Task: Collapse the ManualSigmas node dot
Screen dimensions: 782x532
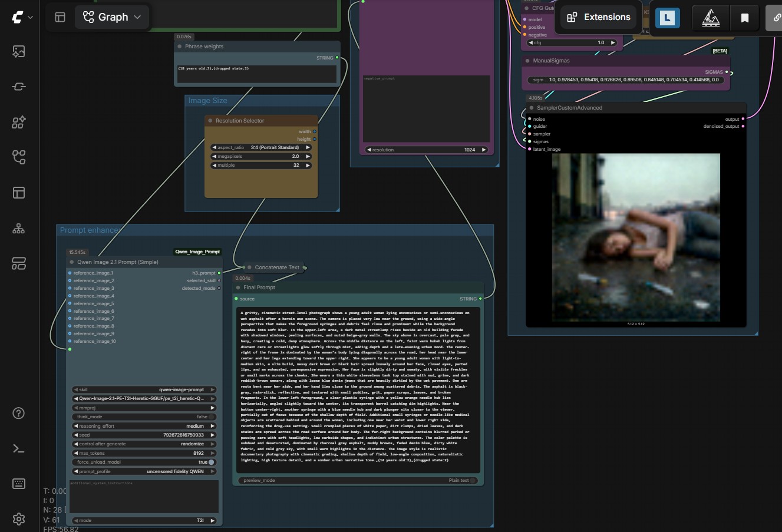Action: tap(527, 61)
